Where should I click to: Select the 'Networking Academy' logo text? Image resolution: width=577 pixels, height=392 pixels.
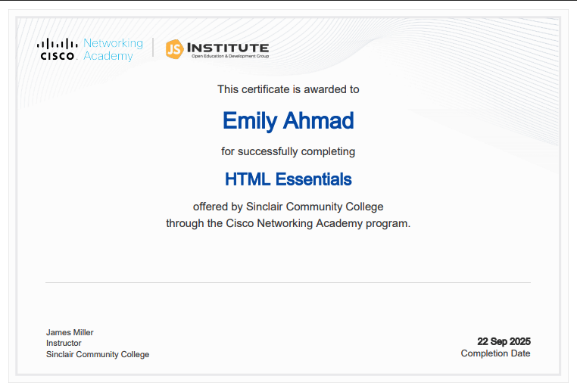112,49
